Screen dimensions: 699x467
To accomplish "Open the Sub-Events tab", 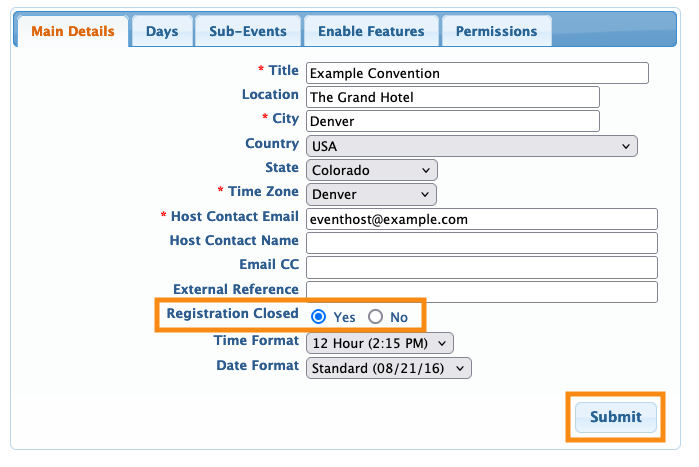I will 248,31.
